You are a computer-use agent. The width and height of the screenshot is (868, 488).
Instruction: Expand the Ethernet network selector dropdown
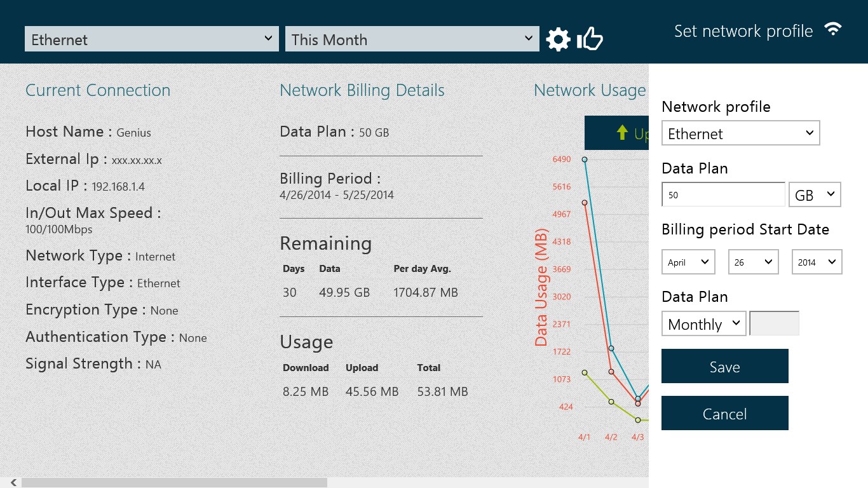151,39
